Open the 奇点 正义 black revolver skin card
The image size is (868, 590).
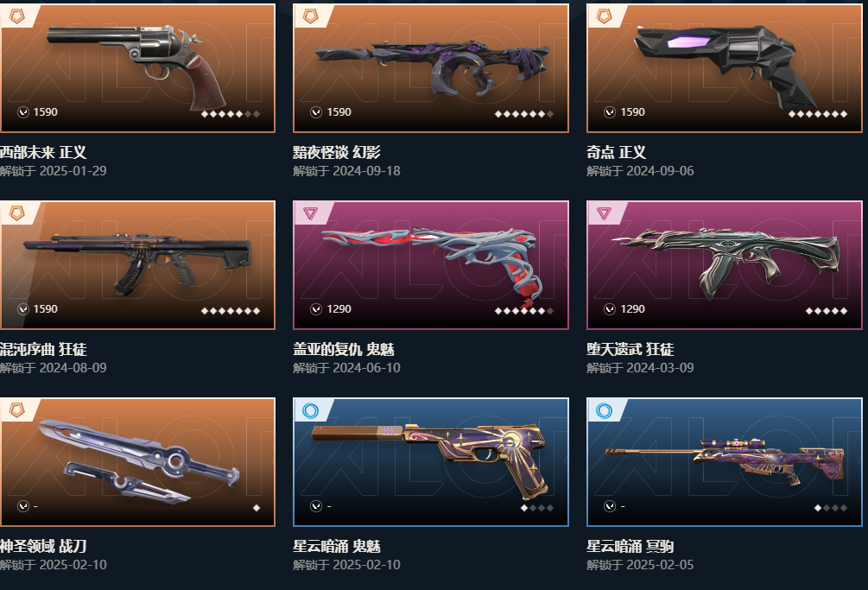(x=724, y=68)
